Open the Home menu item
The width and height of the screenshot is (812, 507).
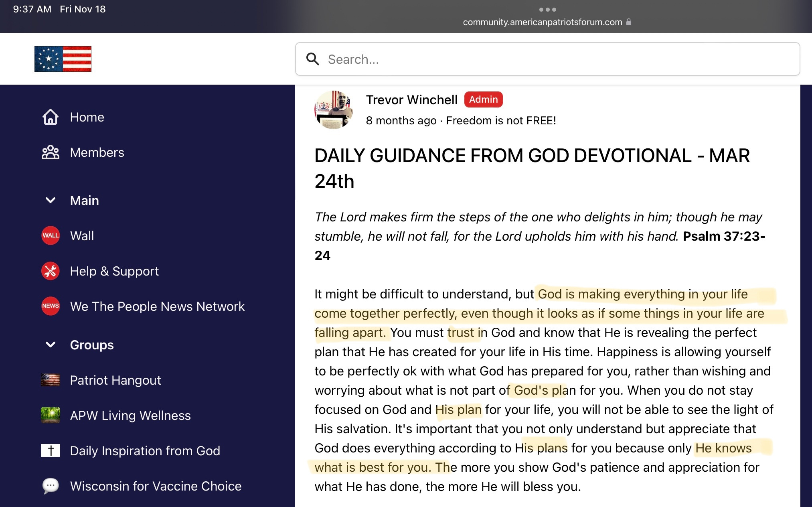click(x=87, y=117)
